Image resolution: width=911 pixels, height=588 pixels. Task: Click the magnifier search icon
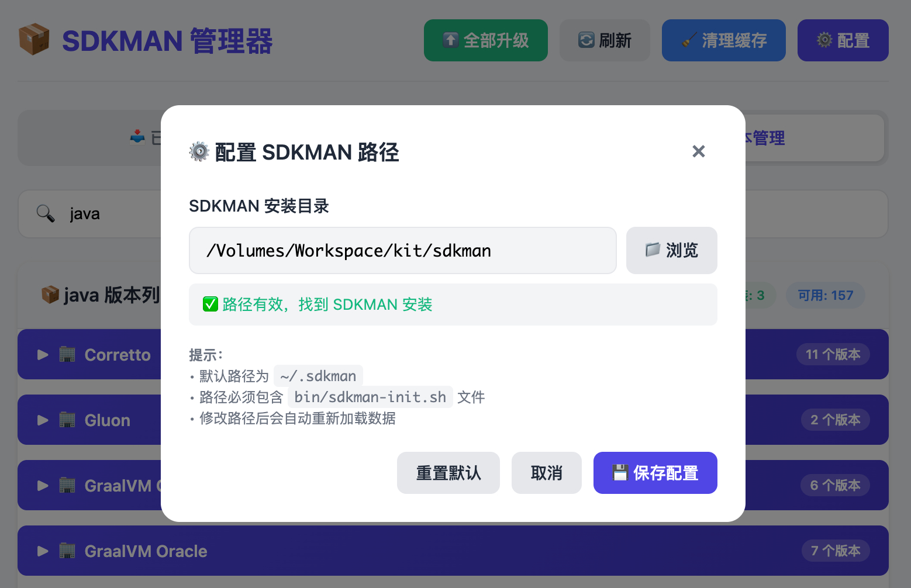point(46,213)
